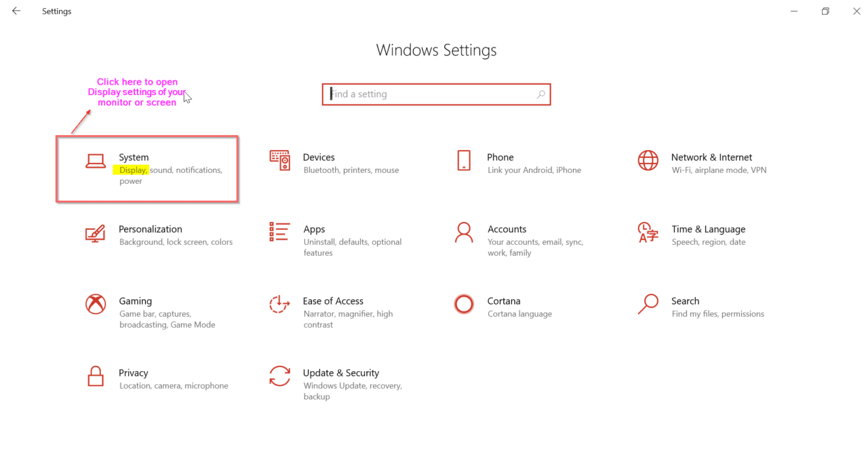Select the Gaming Xbox icon
This screenshot has height=464, width=868.
(95, 305)
